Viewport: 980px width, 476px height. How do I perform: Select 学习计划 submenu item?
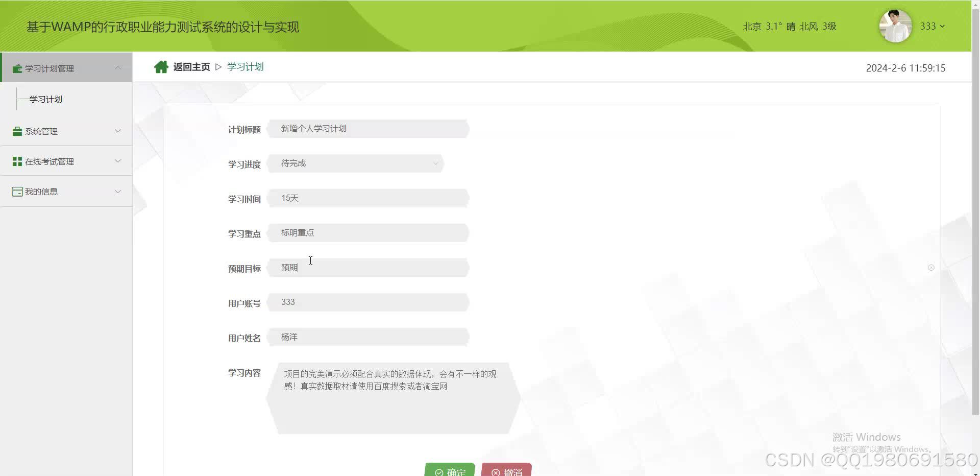tap(46, 99)
